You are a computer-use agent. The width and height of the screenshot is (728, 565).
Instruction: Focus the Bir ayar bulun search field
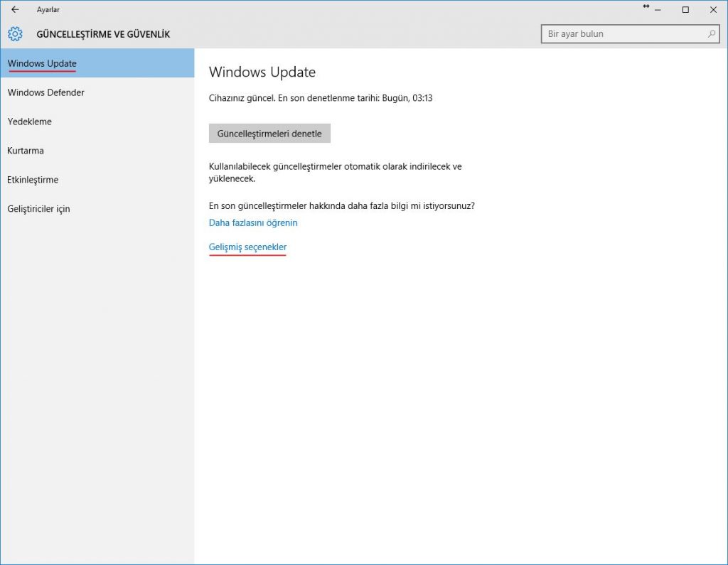[x=622, y=34]
